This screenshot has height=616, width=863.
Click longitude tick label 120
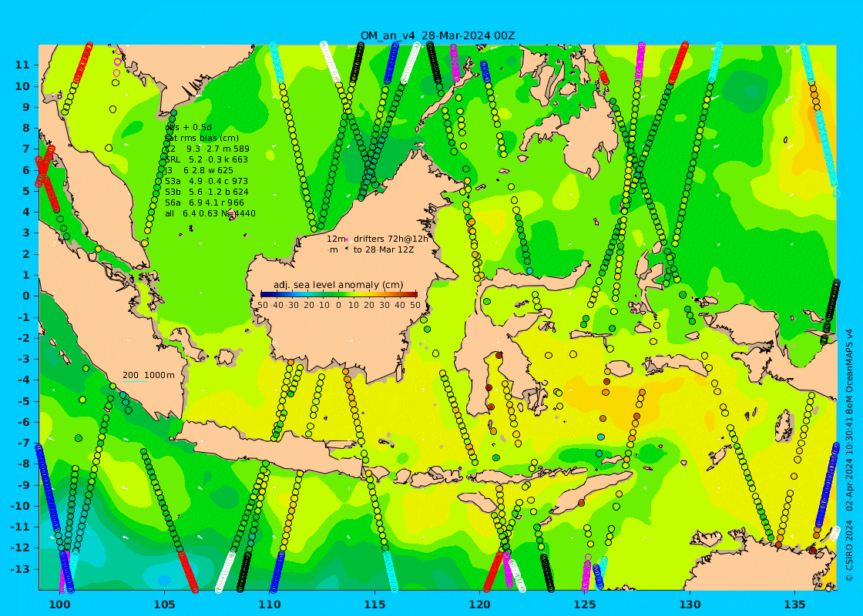pos(479,604)
